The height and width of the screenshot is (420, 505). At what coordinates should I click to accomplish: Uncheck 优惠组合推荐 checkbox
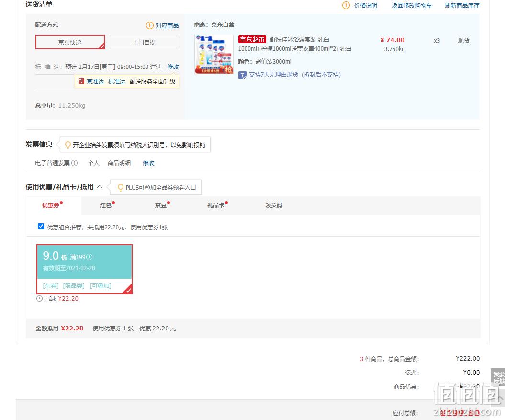click(x=41, y=226)
